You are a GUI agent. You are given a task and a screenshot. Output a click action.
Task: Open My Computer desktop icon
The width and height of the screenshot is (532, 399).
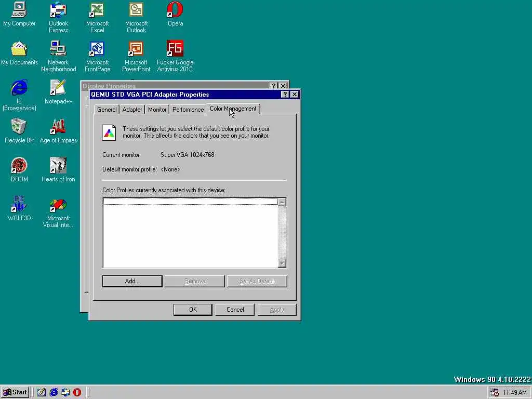(x=19, y=14)
